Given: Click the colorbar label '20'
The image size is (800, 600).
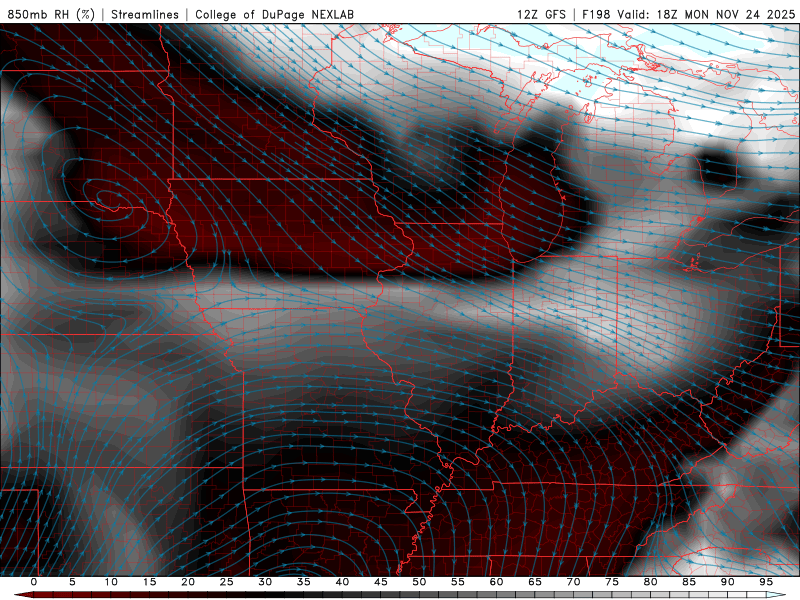Looking at the screenshot, I should (188, 582).
